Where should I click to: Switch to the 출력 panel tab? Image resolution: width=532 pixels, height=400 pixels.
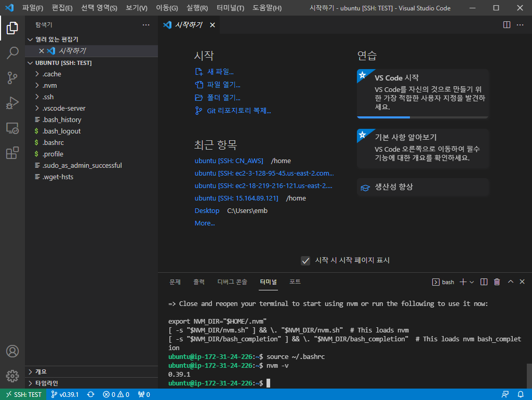[199, 282]
